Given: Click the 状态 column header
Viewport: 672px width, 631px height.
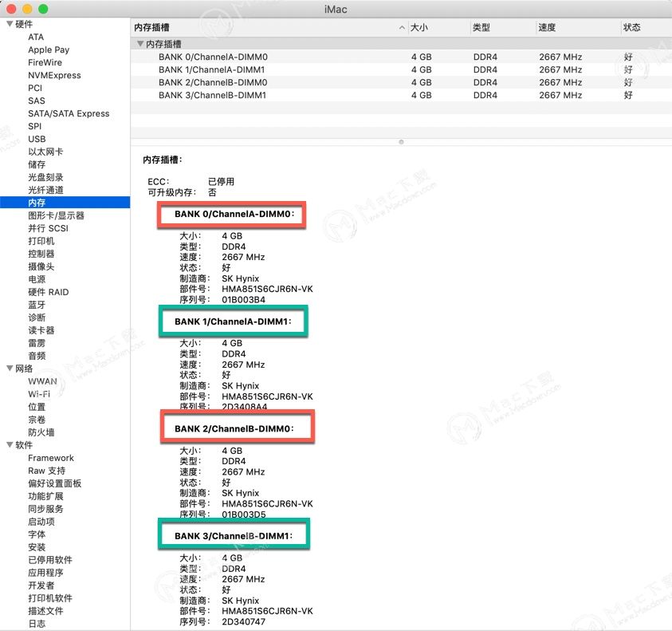Looking at the screenshot, I should point(631,27).
